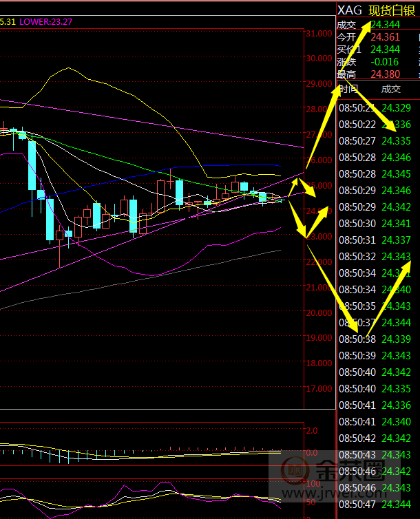
Task: Click the 29.000 price axis label
Action: [x=319, y=84]
